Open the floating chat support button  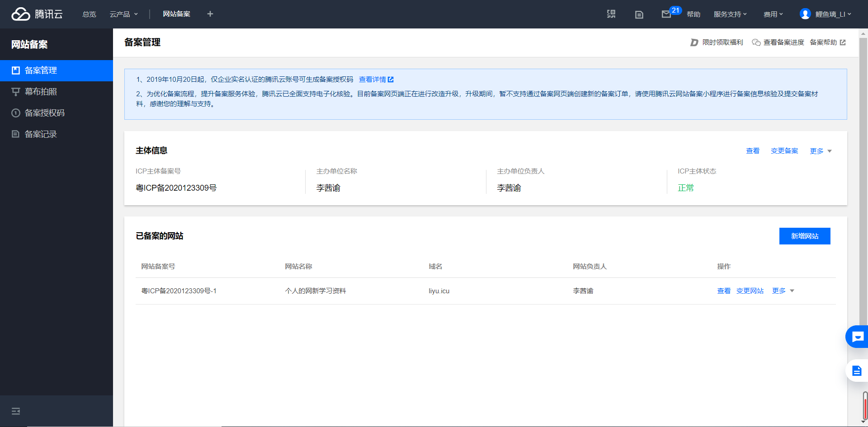tap(857, 337)
